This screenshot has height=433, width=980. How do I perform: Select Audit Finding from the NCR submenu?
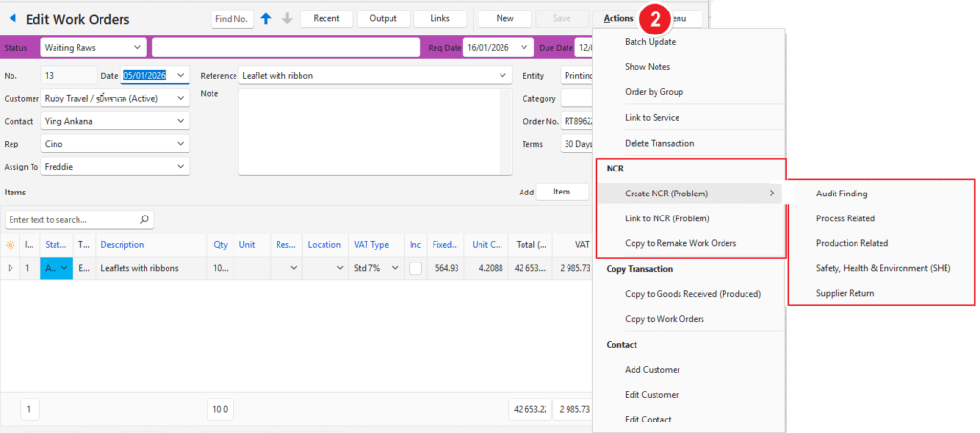(x=841, y=194)
